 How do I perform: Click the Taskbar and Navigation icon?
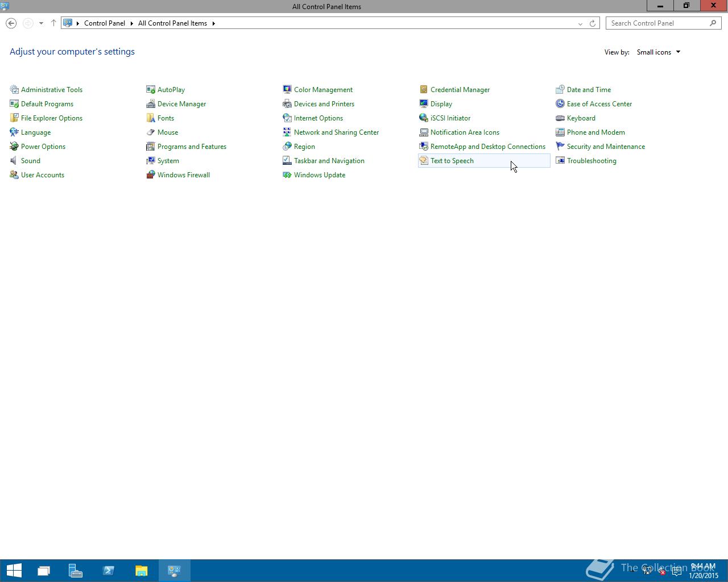point(287,160)
